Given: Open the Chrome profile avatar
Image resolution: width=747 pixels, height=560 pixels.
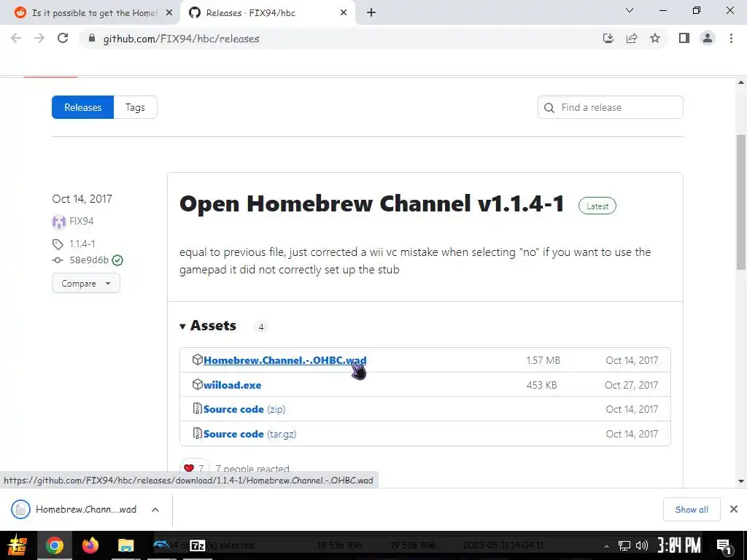Looking at the screenshot, I should pyautogui.click(x=708, y=39).
